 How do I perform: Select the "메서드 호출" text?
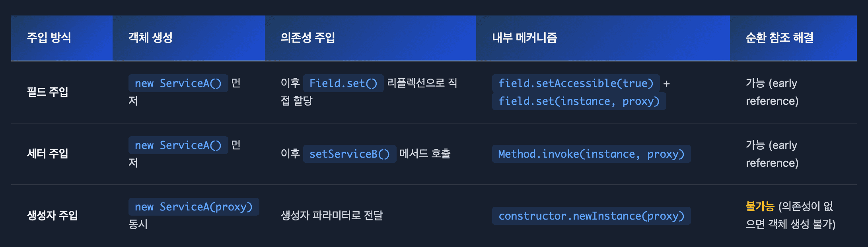click(425, 154)
